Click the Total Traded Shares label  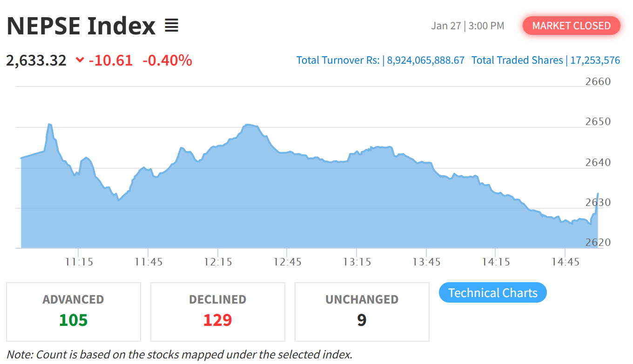517,60
